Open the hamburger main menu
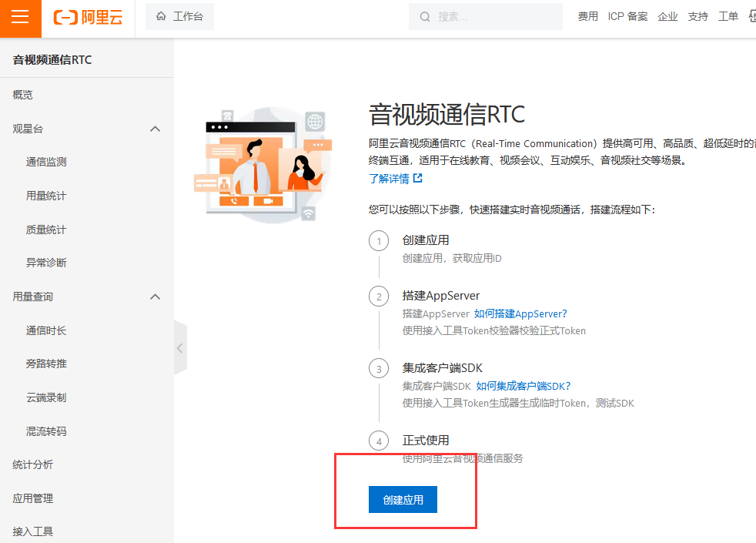The image size is (756, 543). 20,18
